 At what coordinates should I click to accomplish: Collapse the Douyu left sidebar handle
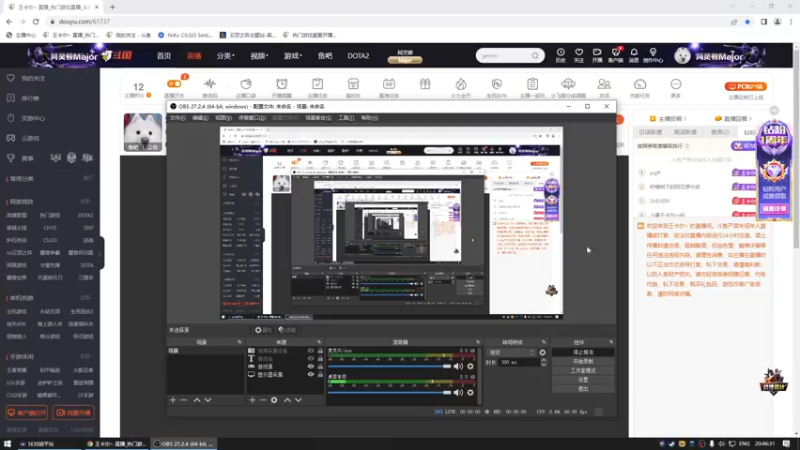point(101,253)
